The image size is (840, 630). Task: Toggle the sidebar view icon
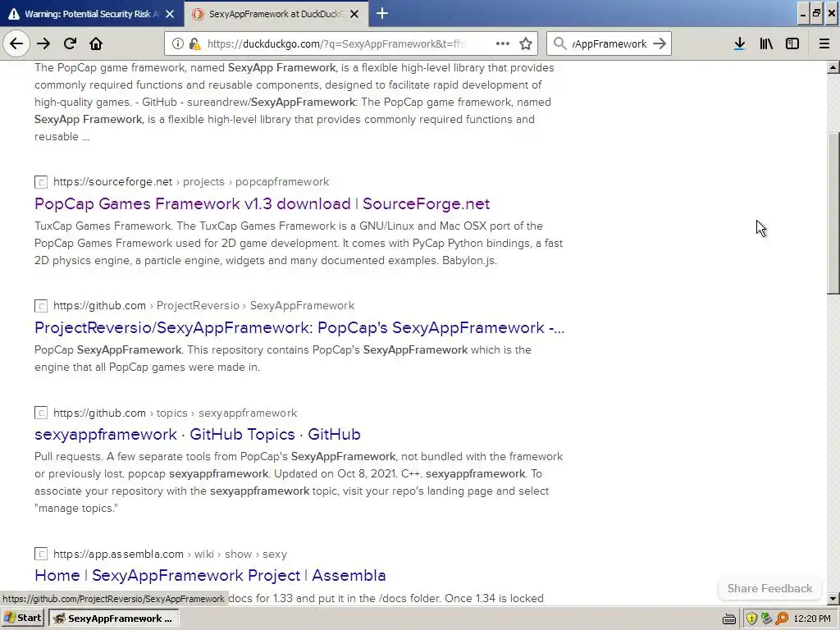(x=792, y=43)
